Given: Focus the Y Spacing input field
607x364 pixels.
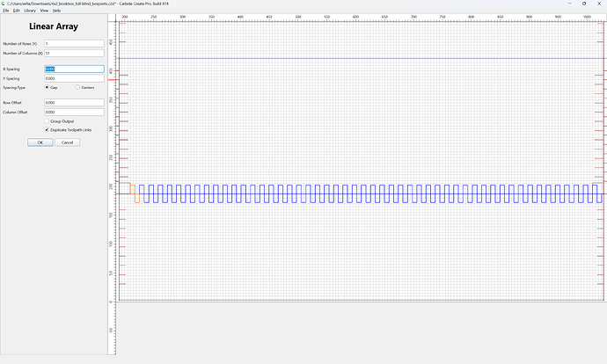Looking at the screenshot, I should (74, 78).
